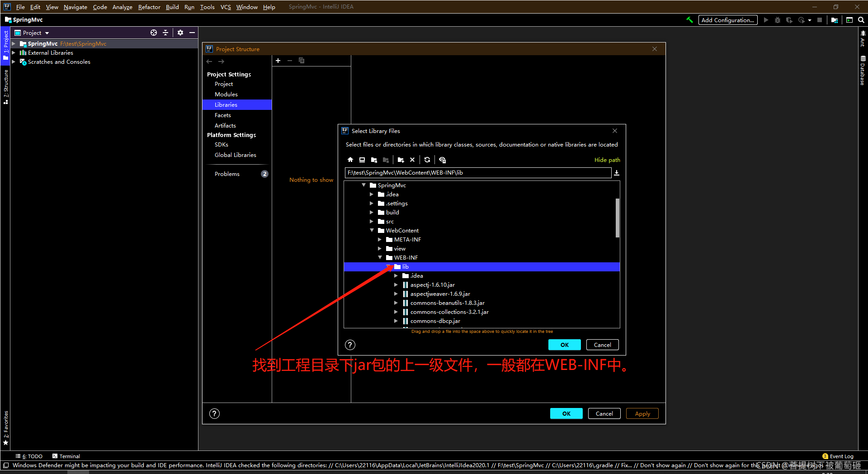Click the plus icon to add new library
Screen dimensions: 868x474
[278, 61]
